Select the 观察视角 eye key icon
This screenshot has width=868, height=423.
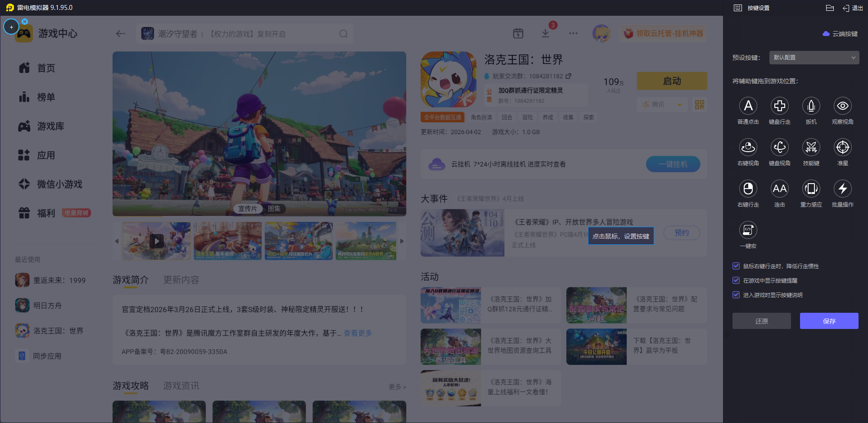[842, 106]
